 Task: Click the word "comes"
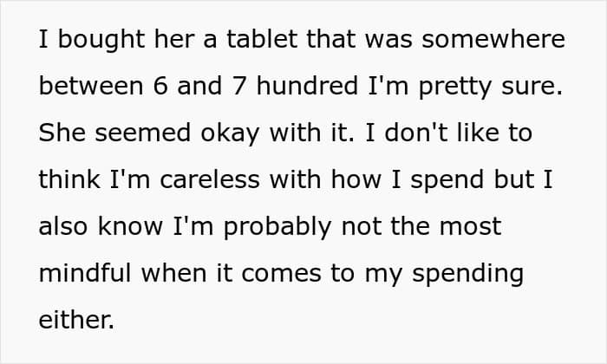click(x=271, y=274)
